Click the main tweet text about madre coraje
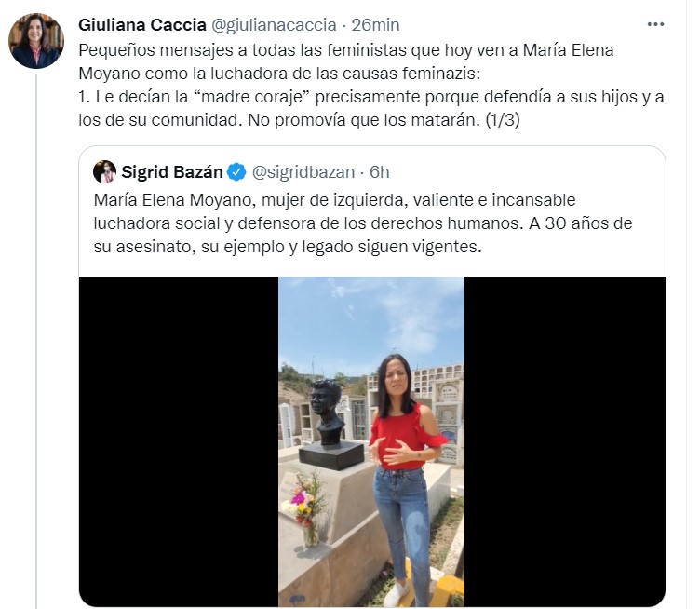The height and width of the screenshot is (609, 700). tap(371, 85)
